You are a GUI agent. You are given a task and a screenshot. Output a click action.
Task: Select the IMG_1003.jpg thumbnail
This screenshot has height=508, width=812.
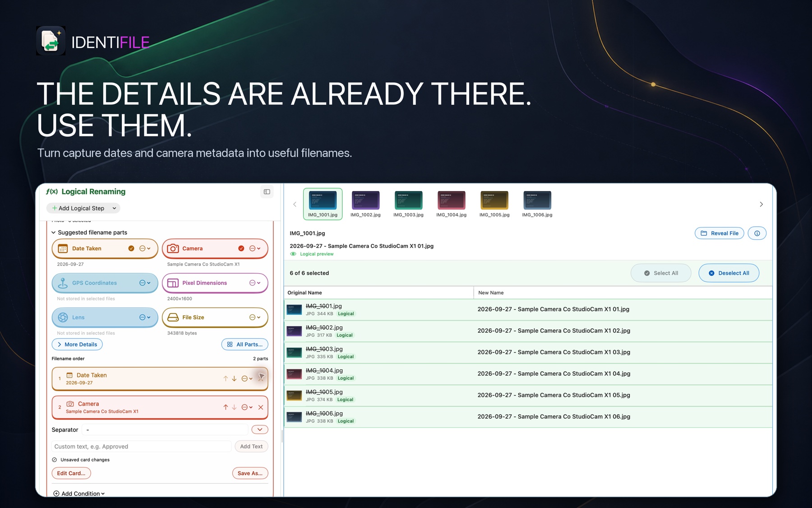tap(408, 204)
